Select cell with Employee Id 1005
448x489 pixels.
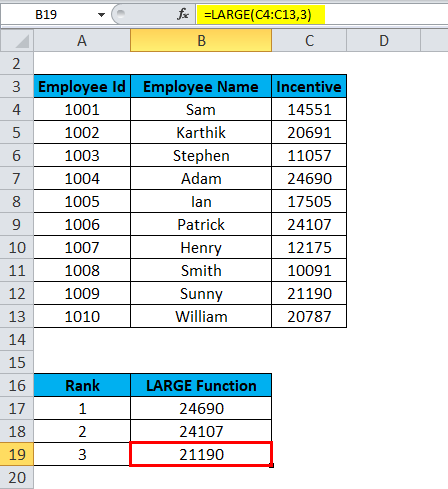click(x=82, y=201)
